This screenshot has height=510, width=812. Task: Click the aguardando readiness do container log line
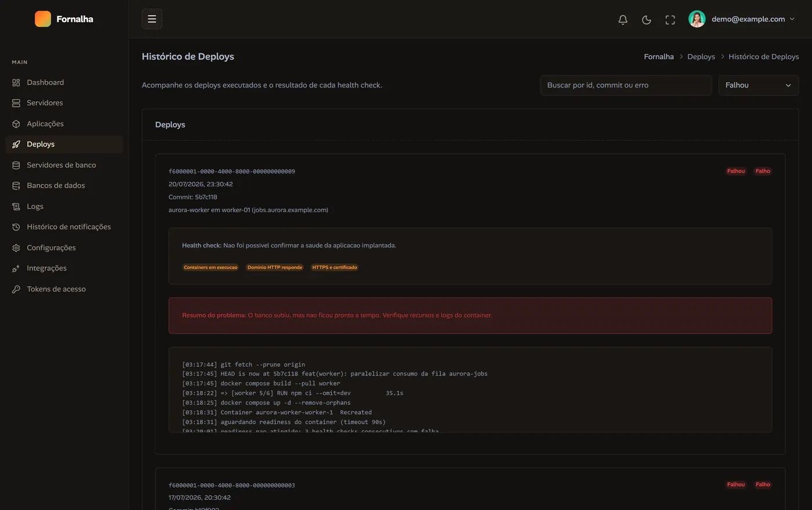coord(284,422)
